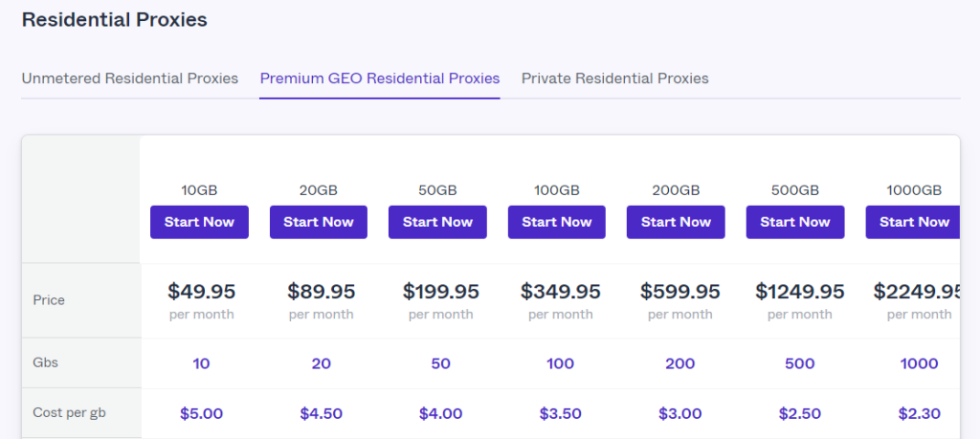
Task: Click Start Now on the 1000GB plan
Action: click(913, 222)
